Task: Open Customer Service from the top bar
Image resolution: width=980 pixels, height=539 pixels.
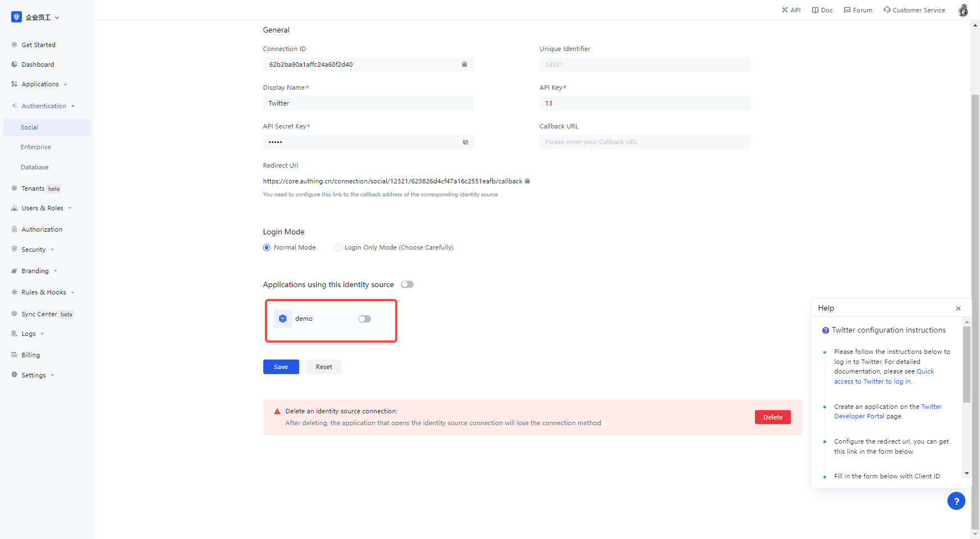Action: coord(914,10)
